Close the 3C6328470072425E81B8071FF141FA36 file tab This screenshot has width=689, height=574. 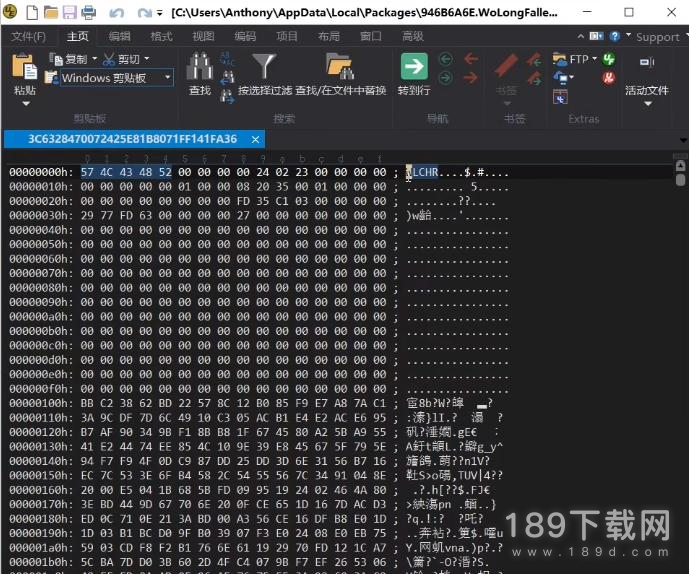[255, 139]
